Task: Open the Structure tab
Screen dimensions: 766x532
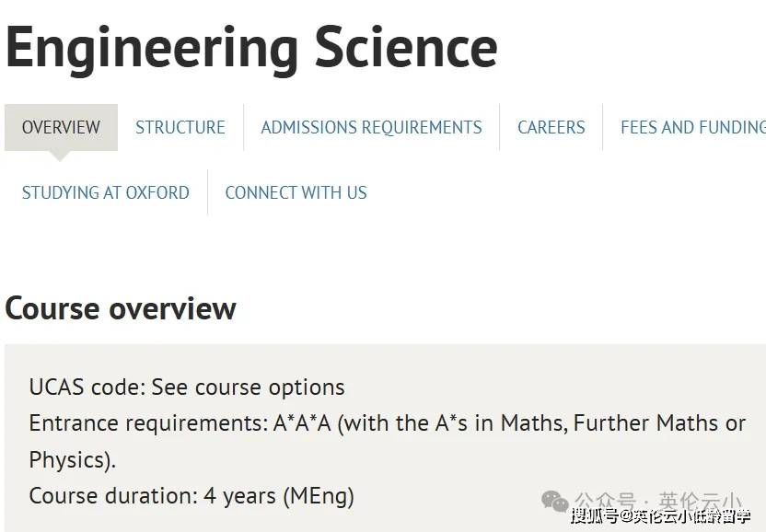Action: coord(180,128)
